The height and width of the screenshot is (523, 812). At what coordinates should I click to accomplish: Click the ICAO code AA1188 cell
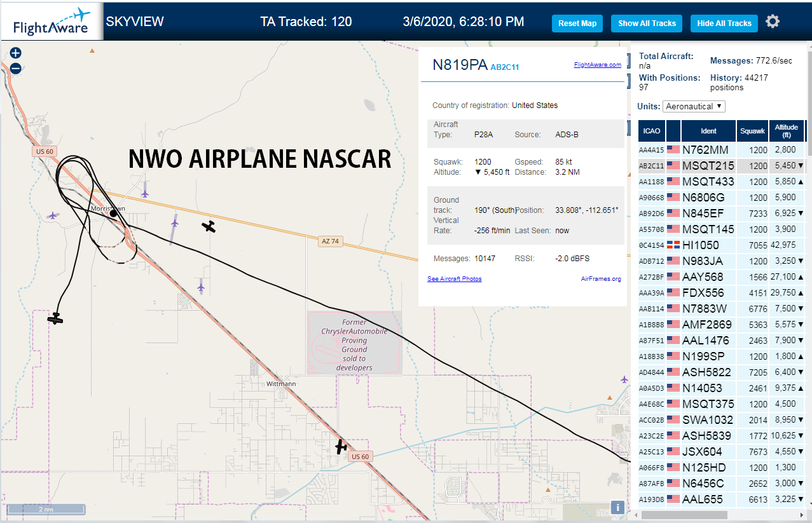(x=652, y=182)
